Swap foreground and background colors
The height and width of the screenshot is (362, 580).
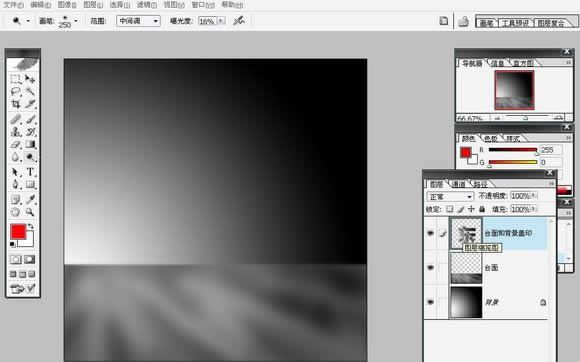click(x=31, y=226)
